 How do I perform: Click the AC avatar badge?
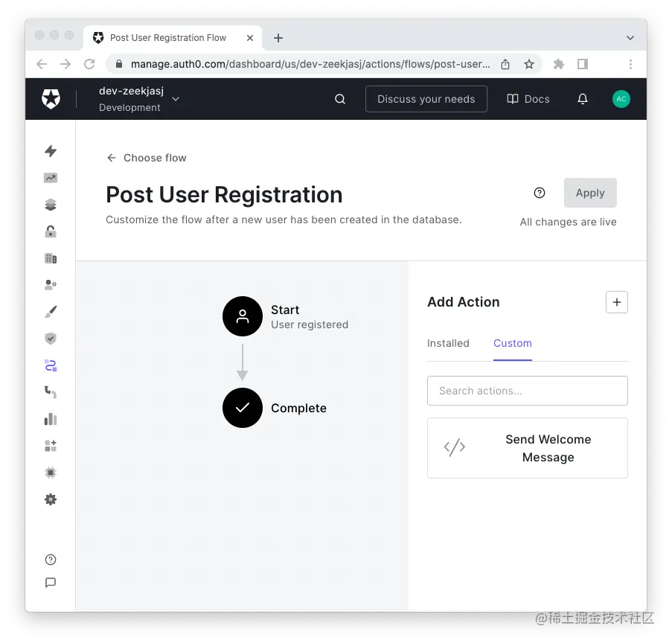point(621,98)
